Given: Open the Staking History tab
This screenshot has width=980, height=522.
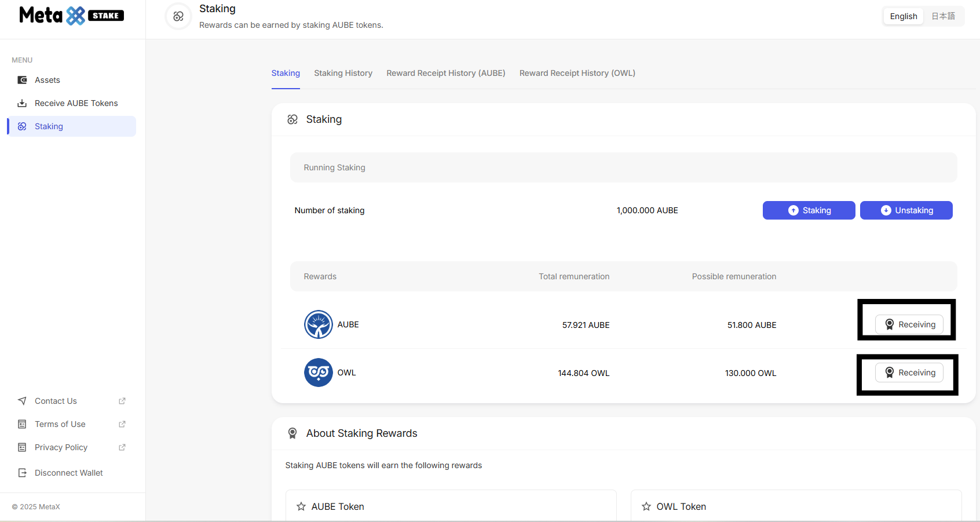Looking at the screenshot, I should 343,73.
